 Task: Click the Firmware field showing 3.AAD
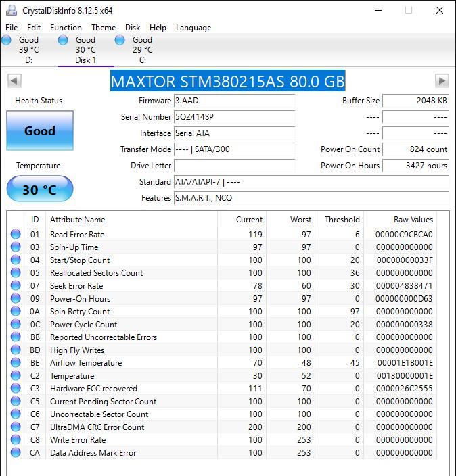(x=234, y=101)
